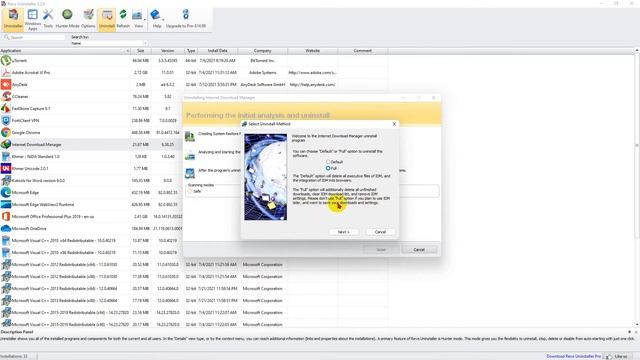
Task: Open the AnyDesk help website link
Action: click(x=312, y=84)
